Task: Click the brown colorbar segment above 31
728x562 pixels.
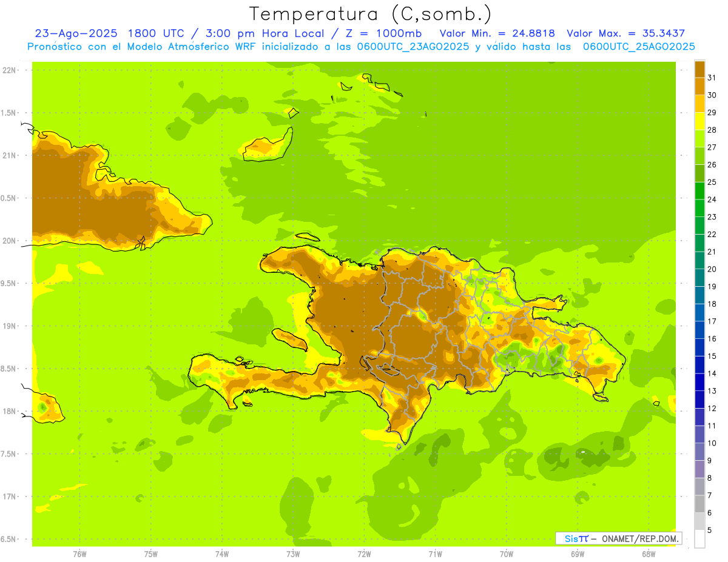Action: [699, 69]
